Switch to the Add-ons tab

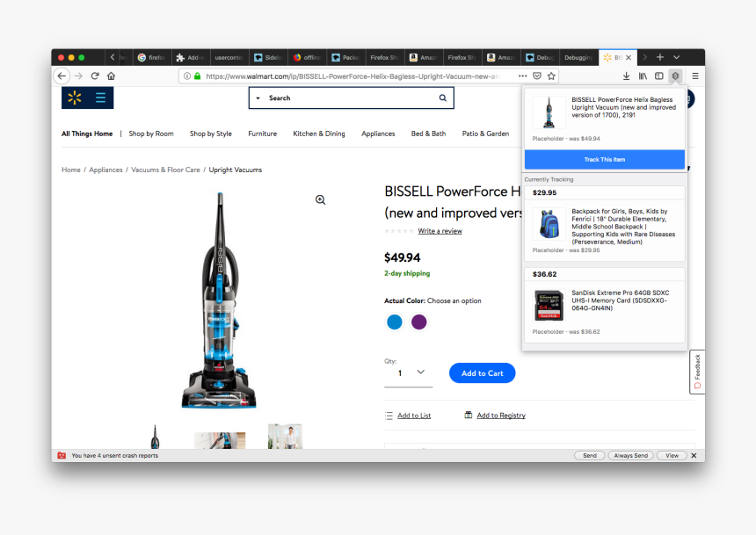[191, 57]
